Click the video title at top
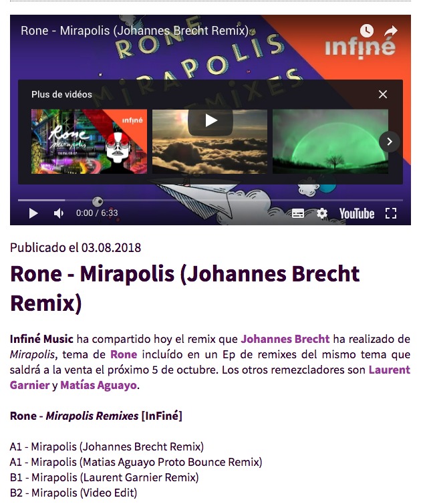The height and width of the screenshot is (504, 421). pyautogui.click(x=135, y=31)
